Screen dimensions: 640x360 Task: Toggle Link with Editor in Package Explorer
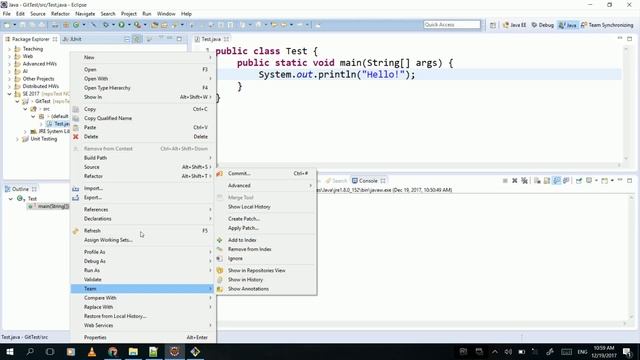click(137, 39)
